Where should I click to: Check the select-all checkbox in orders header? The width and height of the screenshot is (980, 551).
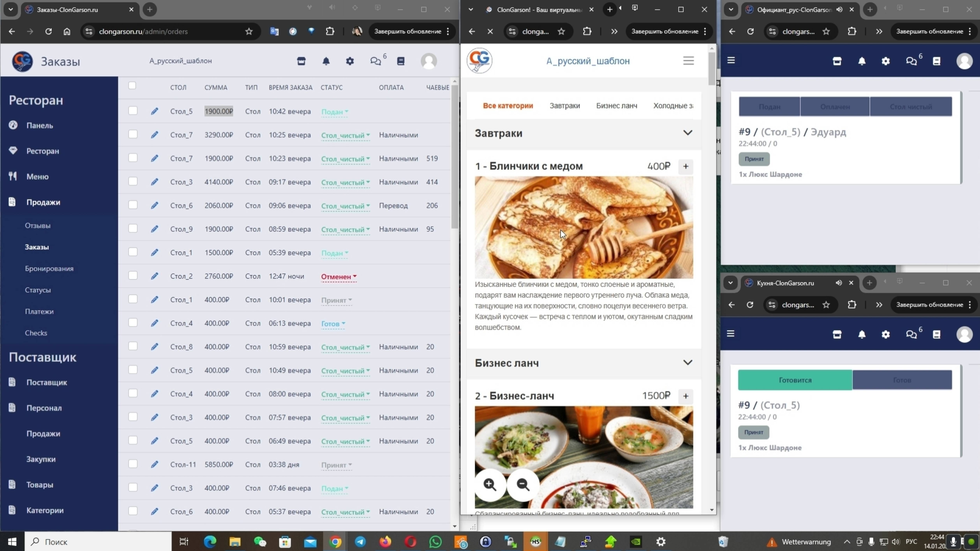pos(132,86)
